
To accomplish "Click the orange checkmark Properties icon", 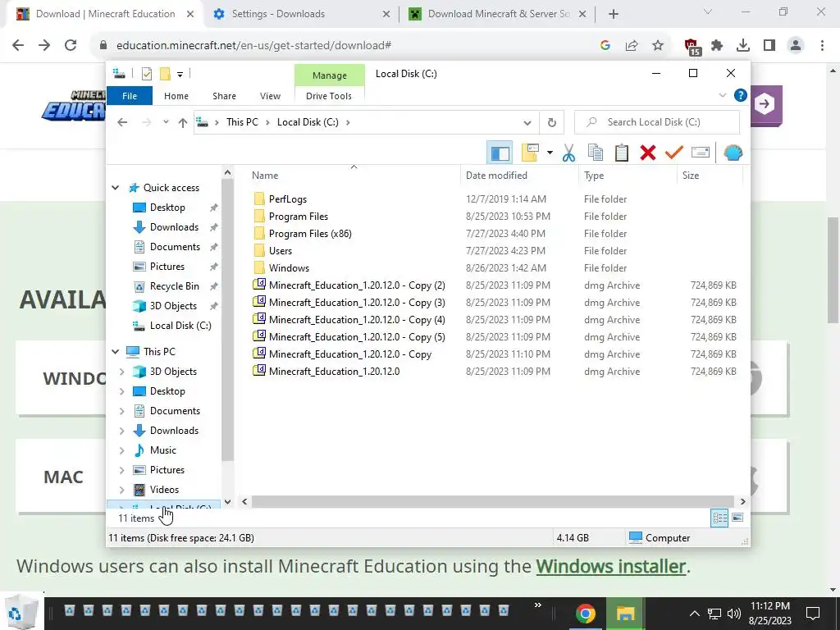I will (674, 153).
